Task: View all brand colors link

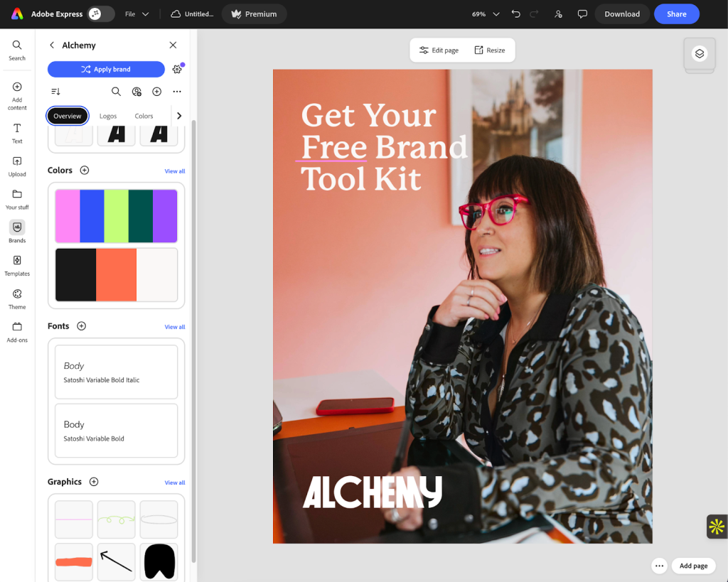Action: (x=175, y=171)
